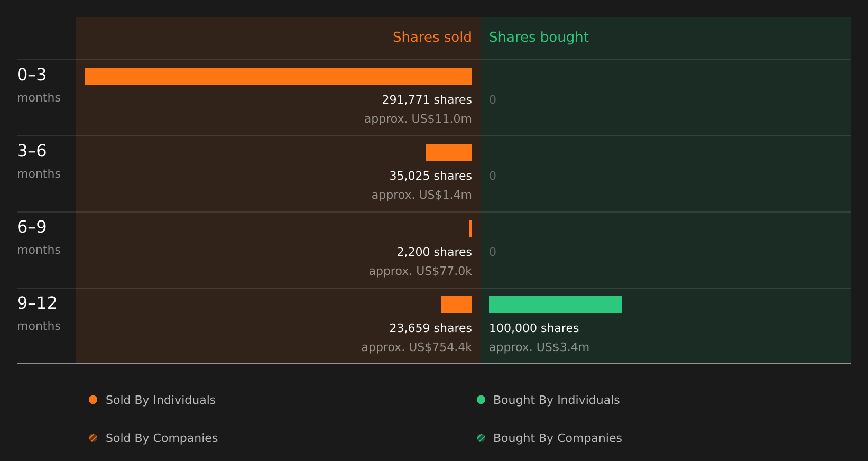This screenshot has height=461, width=868.
Task: Click the 0–3 row label
Action: 32,75
